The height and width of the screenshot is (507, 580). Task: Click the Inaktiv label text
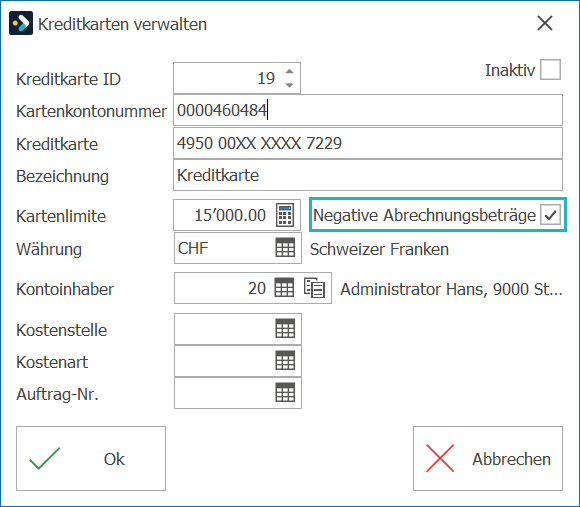tap(510, 70)
